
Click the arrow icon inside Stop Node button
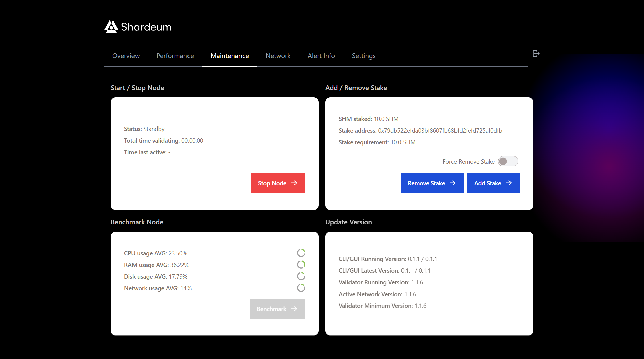click(x=294, y=183)
